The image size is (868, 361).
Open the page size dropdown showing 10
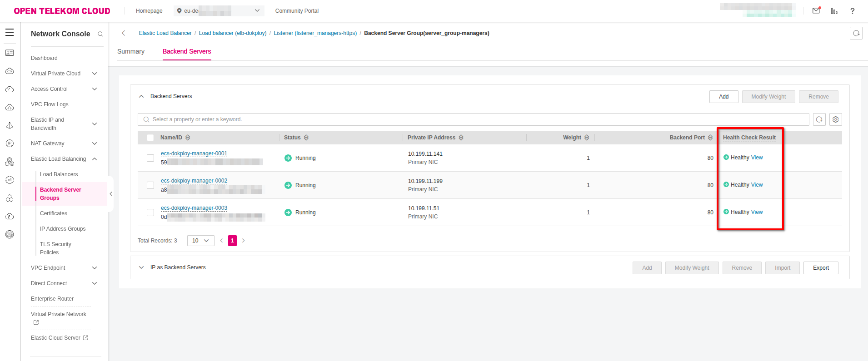click(200, 241)
